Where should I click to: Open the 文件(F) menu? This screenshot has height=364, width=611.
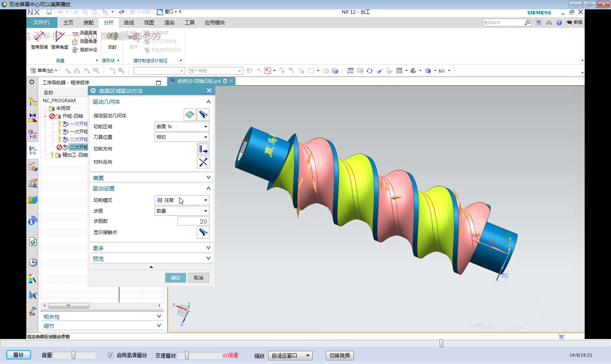(x=41, y=23)
